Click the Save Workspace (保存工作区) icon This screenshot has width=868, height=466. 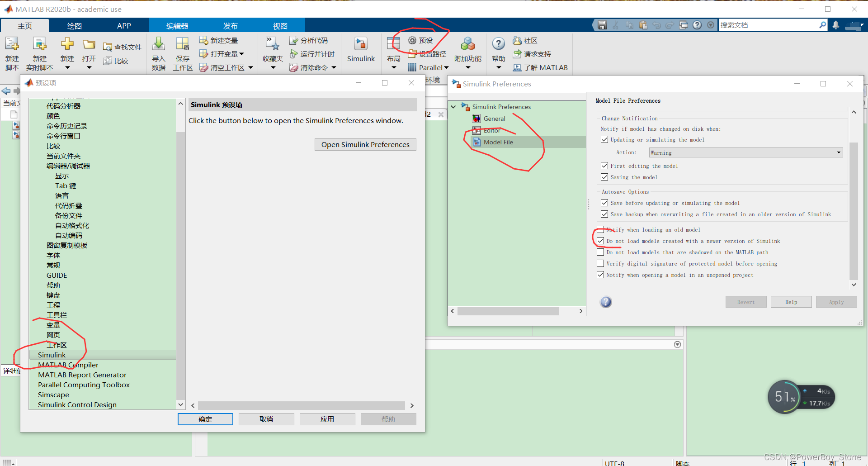(x=183, y=44)
